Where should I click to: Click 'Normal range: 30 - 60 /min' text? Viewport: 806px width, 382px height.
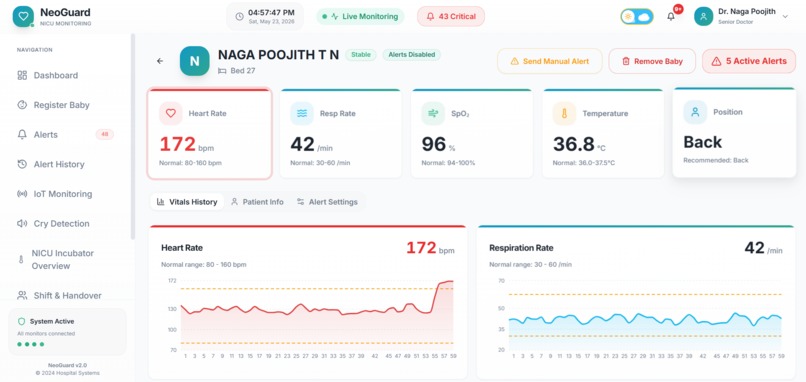click(x=530, y=265)
